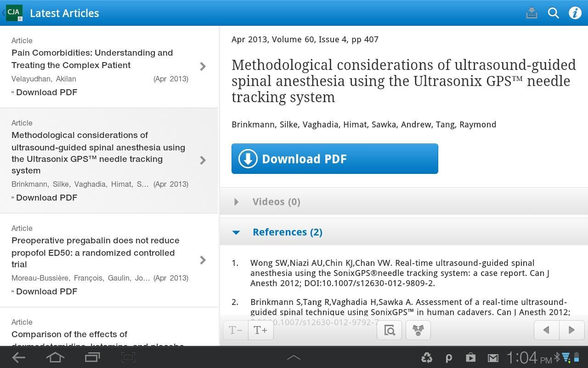Select Pain Comorbidities article title
The image size is (588, 368).
[92, 59]
